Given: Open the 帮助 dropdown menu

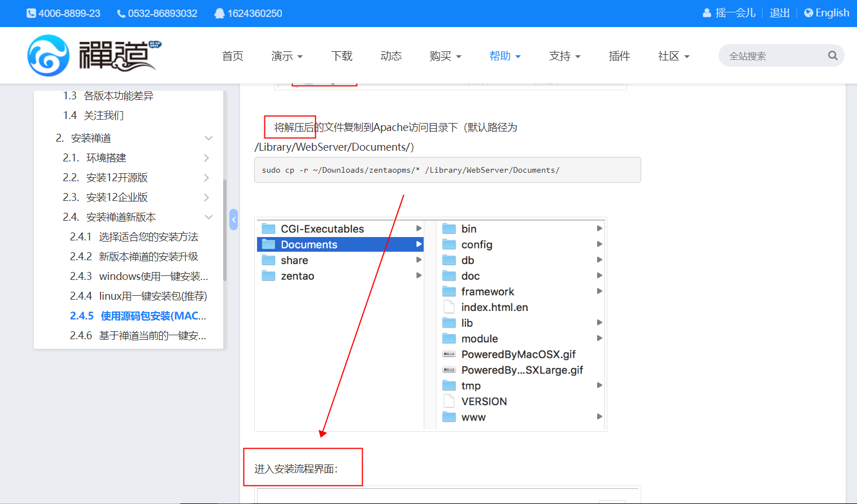Looking at the screenshot, I should click(x=505, y=56).
